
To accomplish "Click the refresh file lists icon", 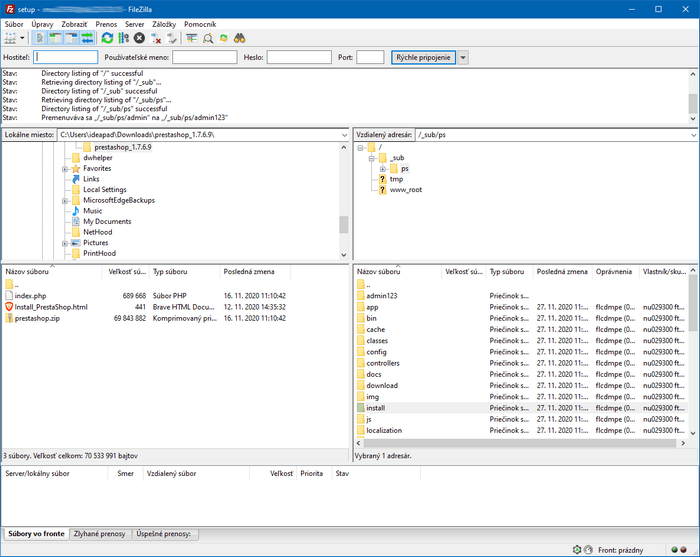I will 107,38.
